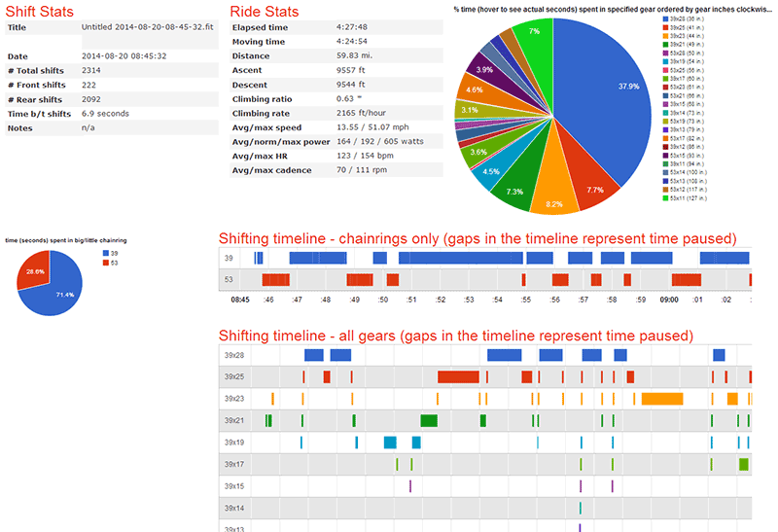Select the 4.5% cyan slice in gear pie
The height and width of the screenshot is (532, 778).
496,167
